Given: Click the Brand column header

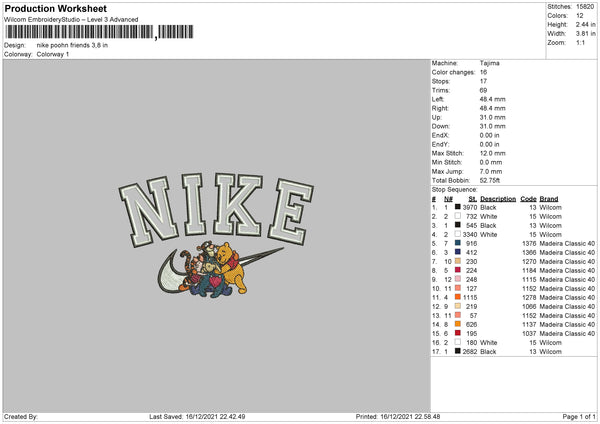Looking at the screenshot, I should coord(549,199).
